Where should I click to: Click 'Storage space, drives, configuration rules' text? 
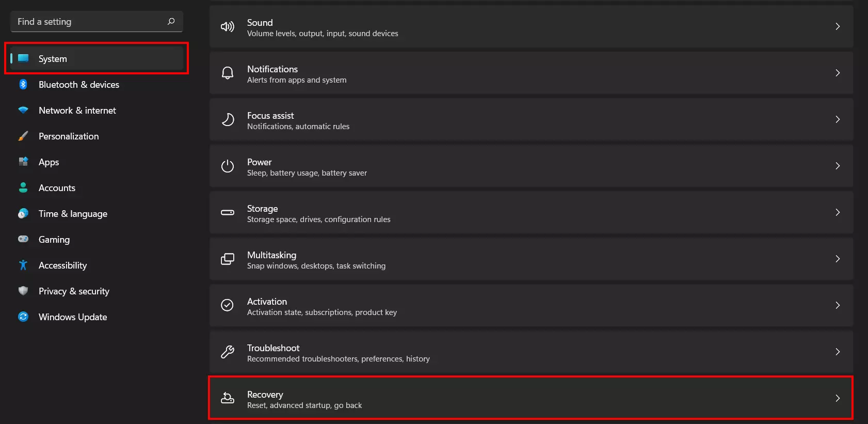pyautogui.click(x=319, y=219)
